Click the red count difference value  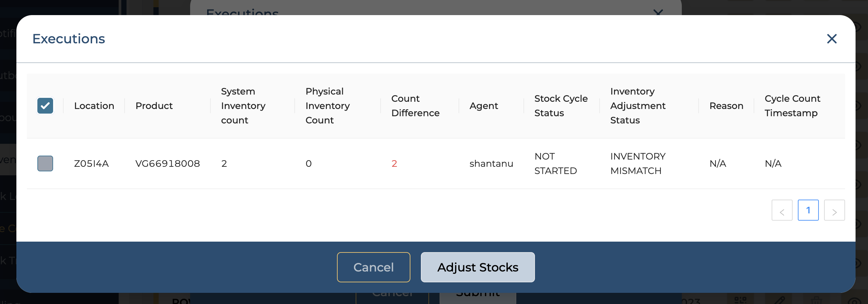(394, 163)
